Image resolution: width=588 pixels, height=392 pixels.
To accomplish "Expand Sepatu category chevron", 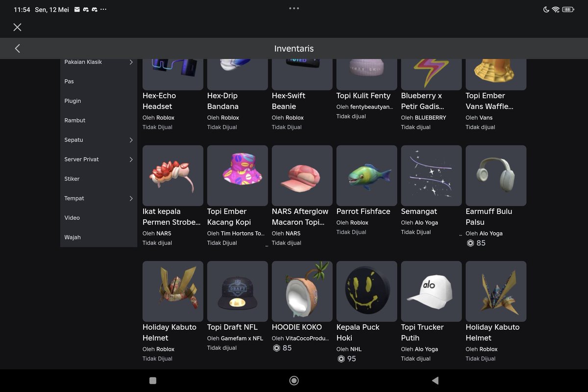I will 131,140.
